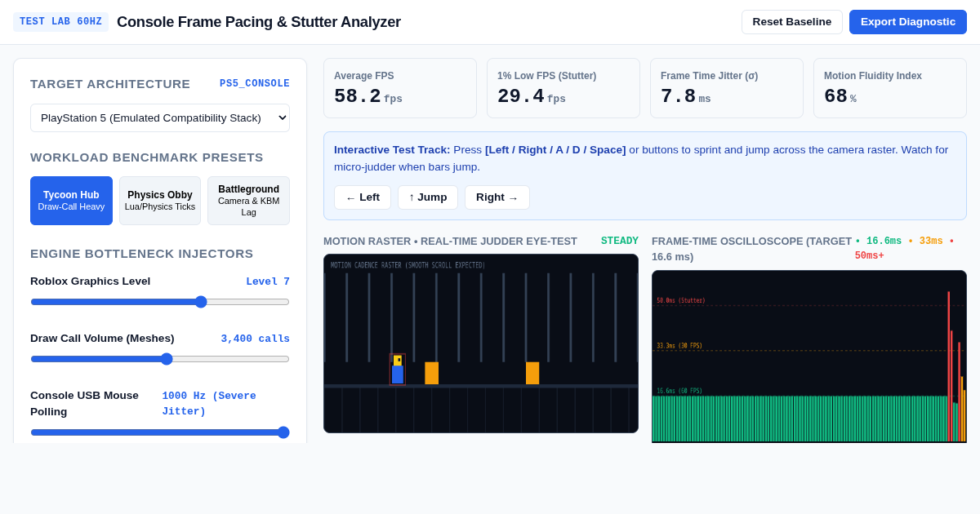
Task: Click the Engine Bottleneck Injectors heading
Action: click(142, 254)
